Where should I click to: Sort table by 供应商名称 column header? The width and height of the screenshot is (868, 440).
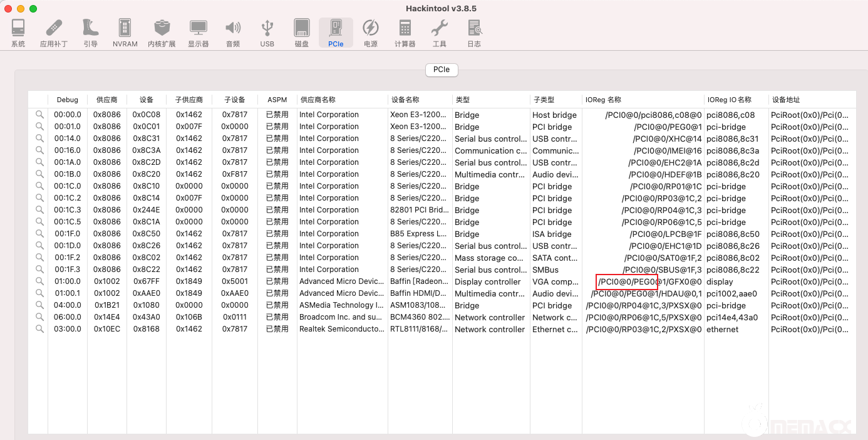pyautogui.click(x=343, y=100)
